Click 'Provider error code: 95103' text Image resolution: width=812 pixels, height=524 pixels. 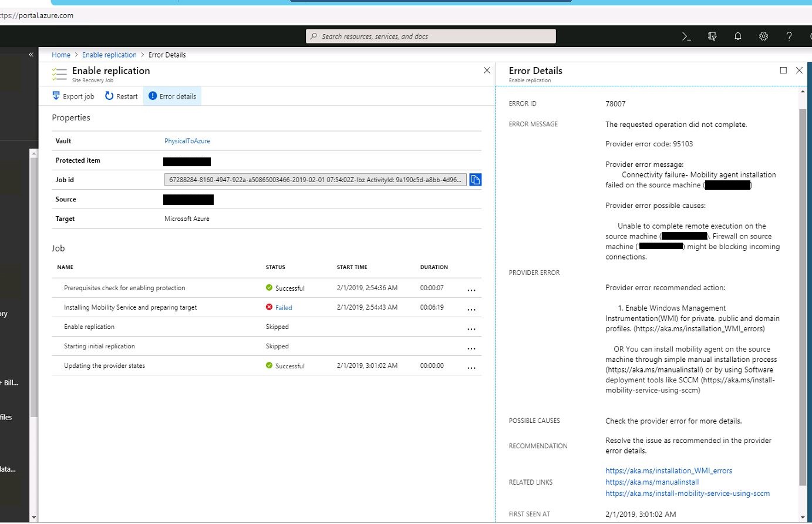point(649,144)
